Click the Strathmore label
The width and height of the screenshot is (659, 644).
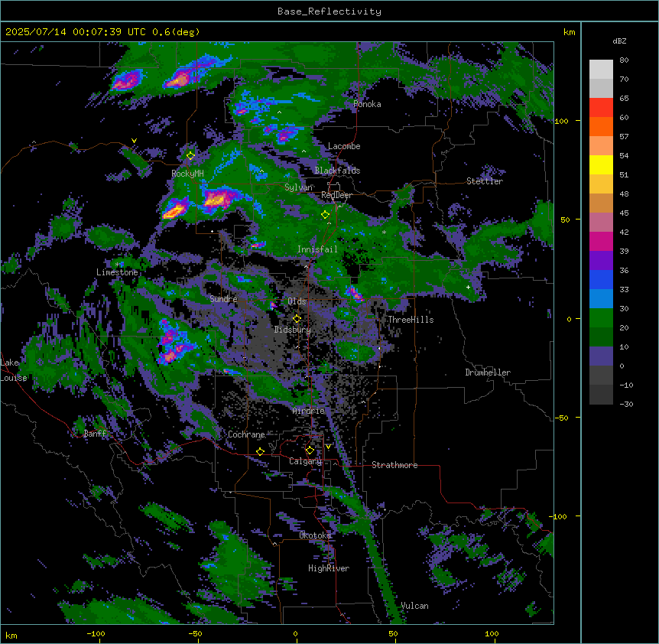pyautogui.click(x=394, y=465)
